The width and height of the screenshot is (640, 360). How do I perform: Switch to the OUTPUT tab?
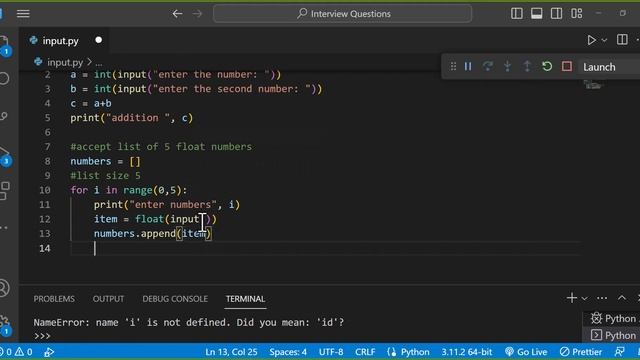pyautogui.click(x=108, y=299)
